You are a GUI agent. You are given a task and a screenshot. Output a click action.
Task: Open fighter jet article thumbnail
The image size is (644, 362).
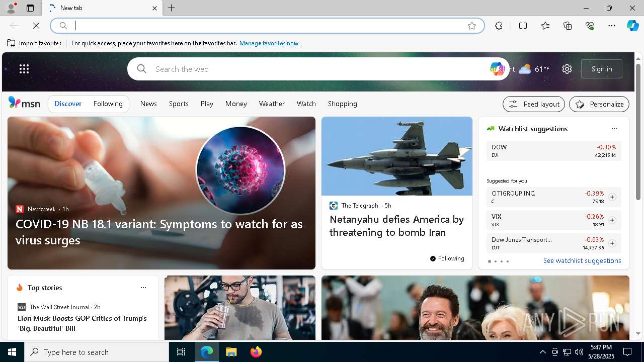pyautogui.click(x=397, y=156)
